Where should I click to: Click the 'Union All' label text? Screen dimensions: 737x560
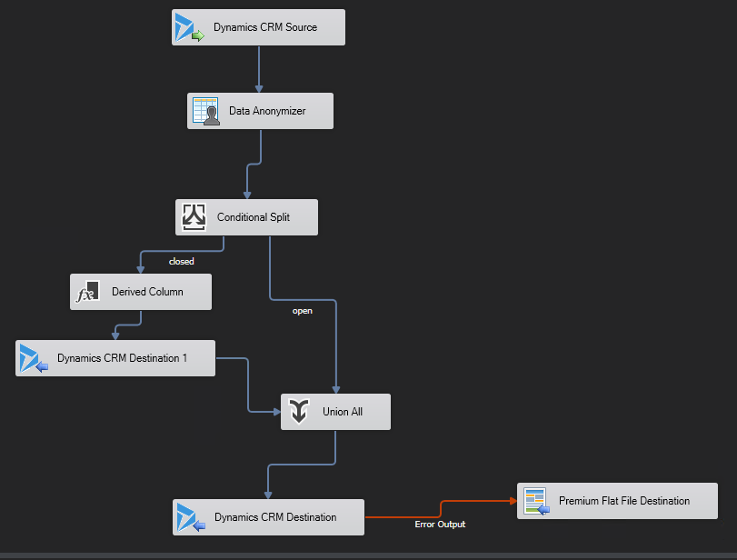(343, 412)
